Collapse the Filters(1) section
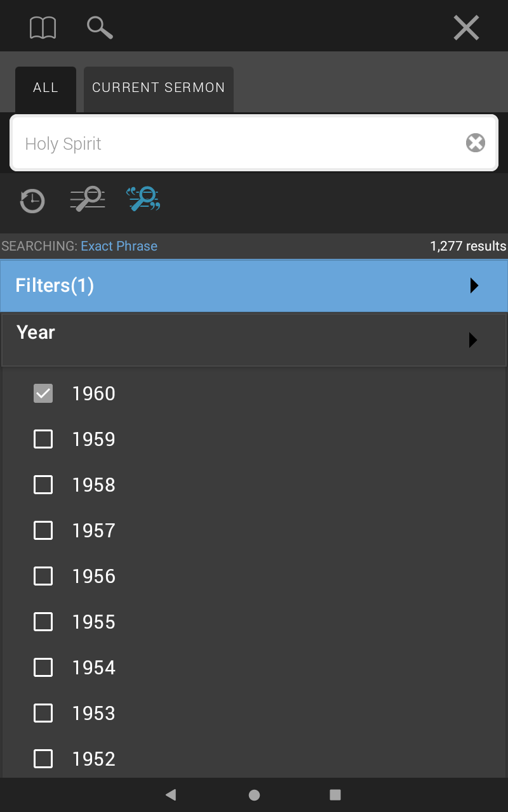The width and height of the screenshot is (508, 812). (254, 285)
